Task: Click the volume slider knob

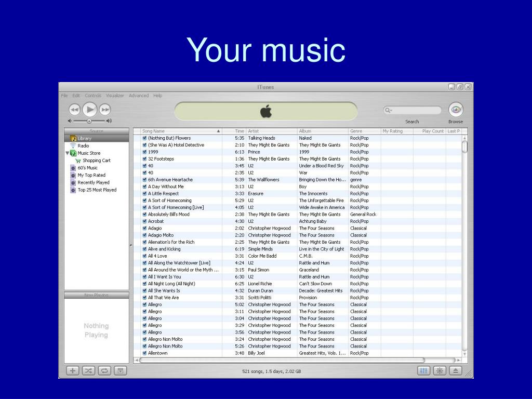Action: pyautogui.click(x=89, y=121)
